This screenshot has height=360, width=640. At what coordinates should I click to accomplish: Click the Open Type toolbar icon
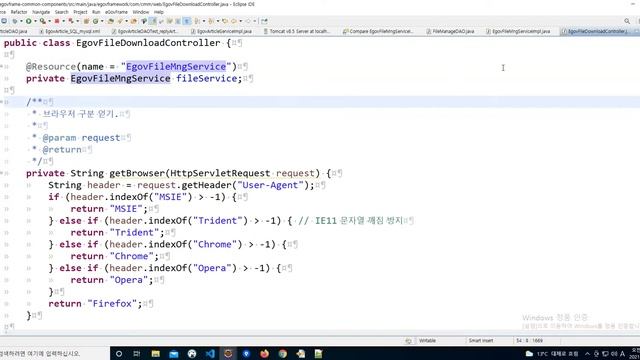click(110, 21)
